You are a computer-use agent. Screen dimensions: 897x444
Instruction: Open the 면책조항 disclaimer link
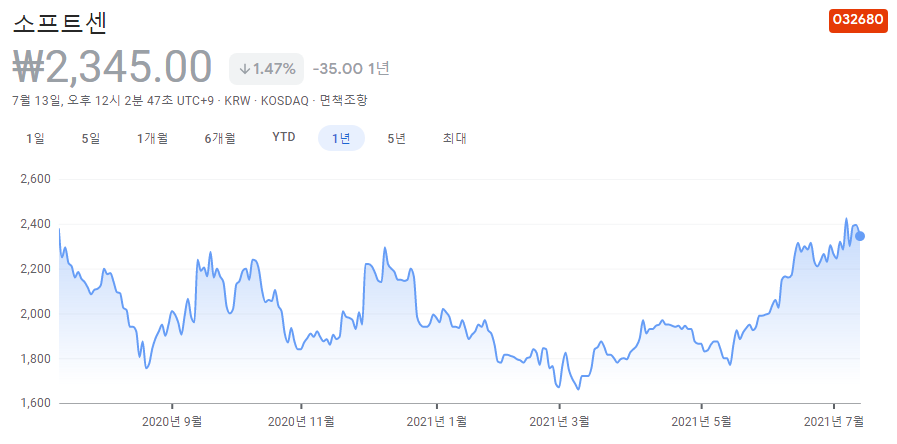pos(343,101)
